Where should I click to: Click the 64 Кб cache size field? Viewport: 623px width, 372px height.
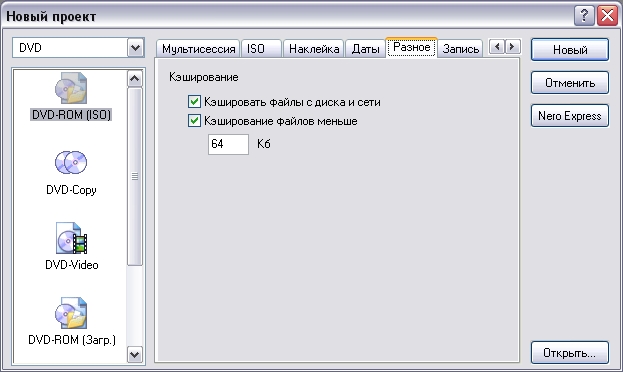pos(228,144)
